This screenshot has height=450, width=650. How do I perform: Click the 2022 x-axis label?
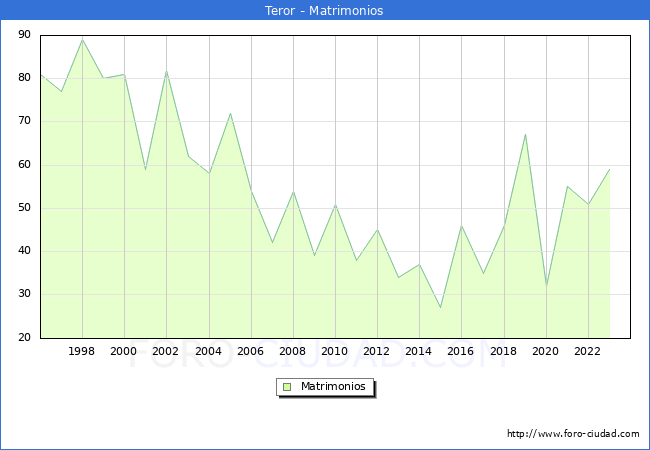click(x=587, y=351)
